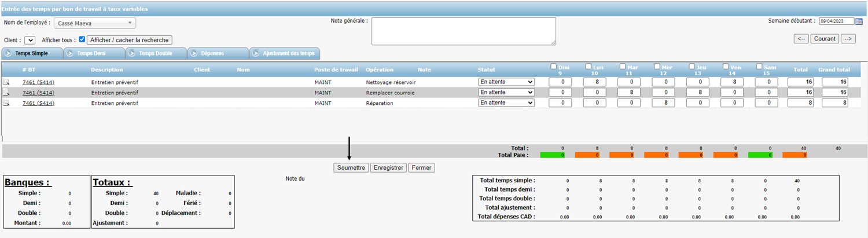
Task: Uncheck the Afficher tous checkbox
Action: (x=82, y=39)
